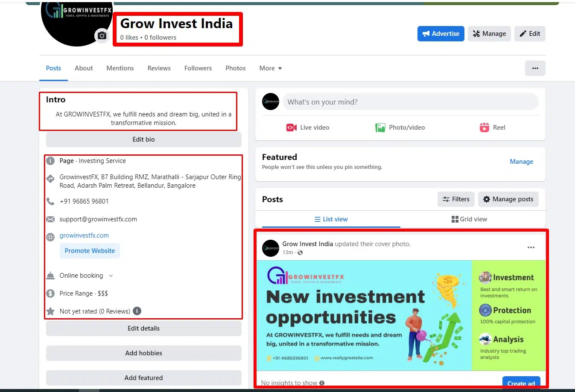Open the growinvestfx.com website link
This screenshot has width=575, height=392.
pyautogui.click(x=84, y=235)
